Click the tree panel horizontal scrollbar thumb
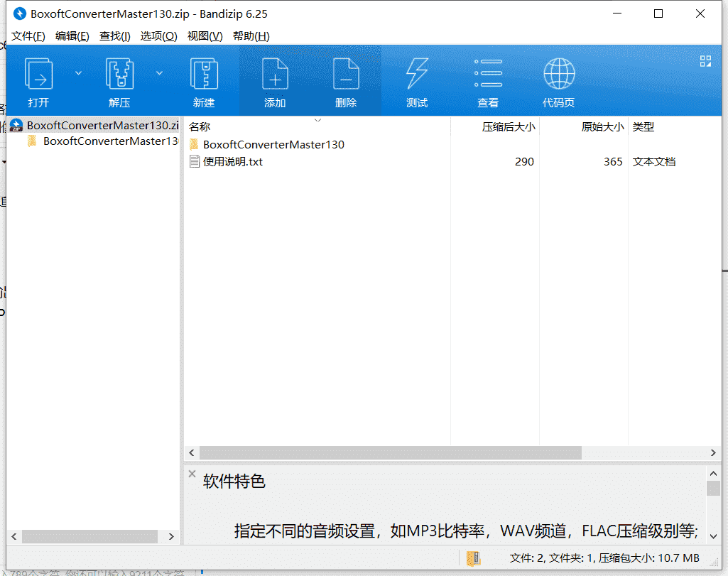The width and height of the screenshot is (728, 576). (x=89, y=536)
